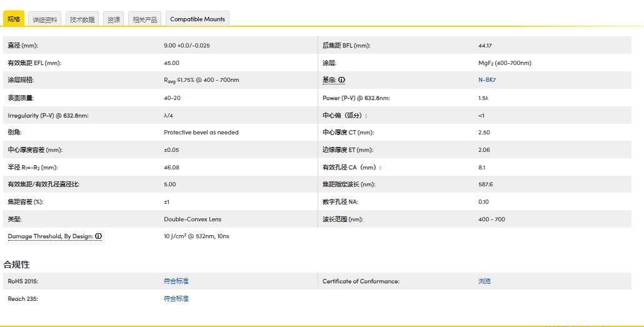Open the 技术数据 tab
Viewport: 644px width, 327px height.
[x=82, y=19]
